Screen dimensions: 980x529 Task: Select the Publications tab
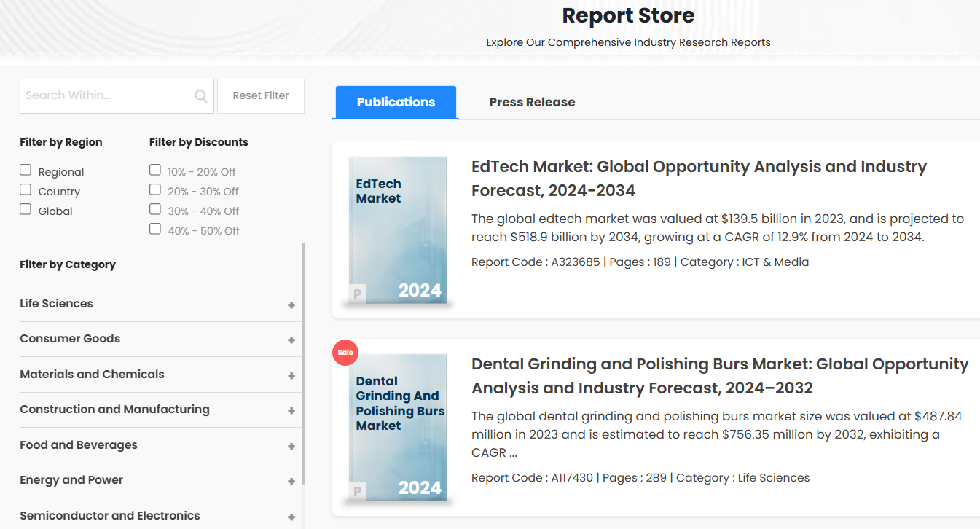pos(396,102)
